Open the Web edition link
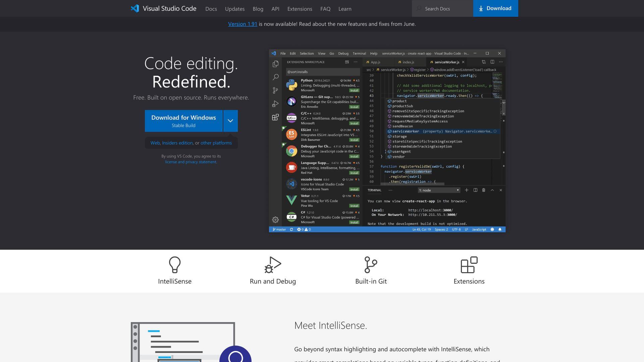The width and height of the screenshot is (644, 362). (155, 143)
